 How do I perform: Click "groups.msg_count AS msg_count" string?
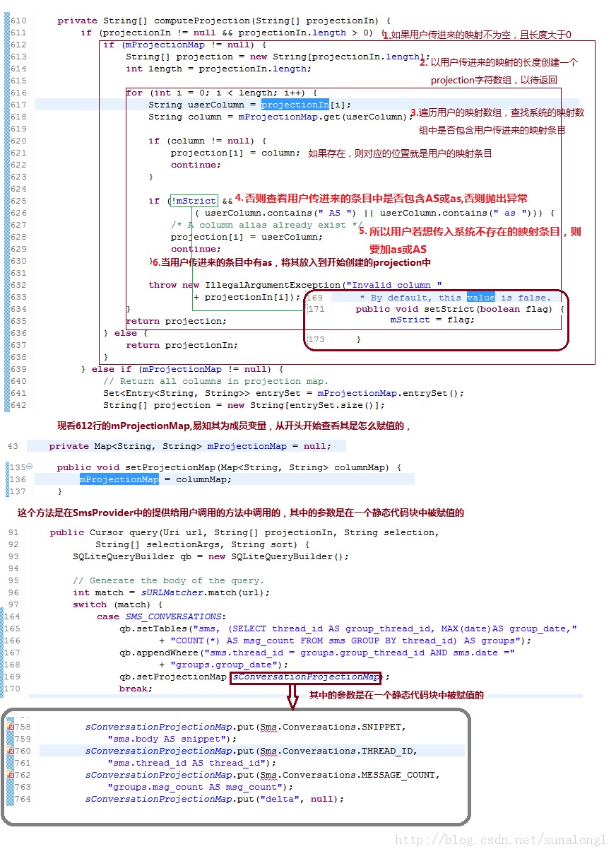(x=195, y=787)
